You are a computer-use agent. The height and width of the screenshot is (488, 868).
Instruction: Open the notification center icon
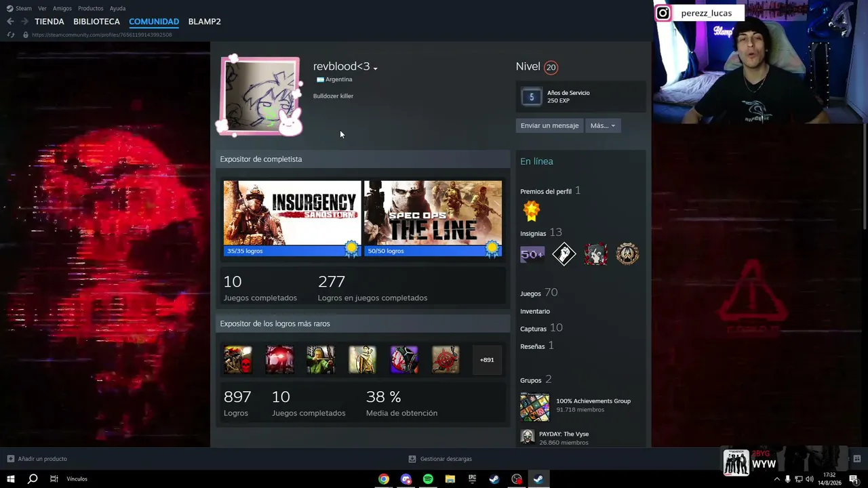pos(854,479)
